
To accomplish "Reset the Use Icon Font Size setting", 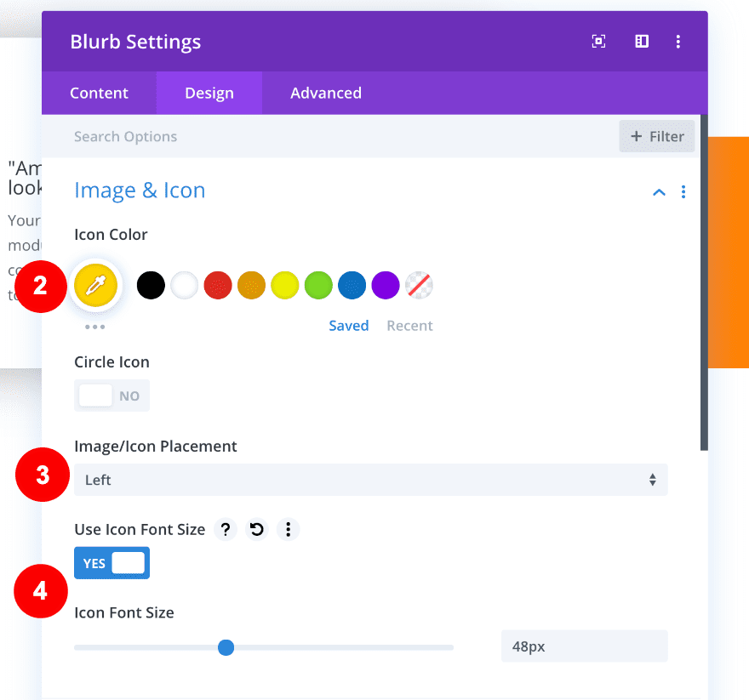I will (256, 530).
